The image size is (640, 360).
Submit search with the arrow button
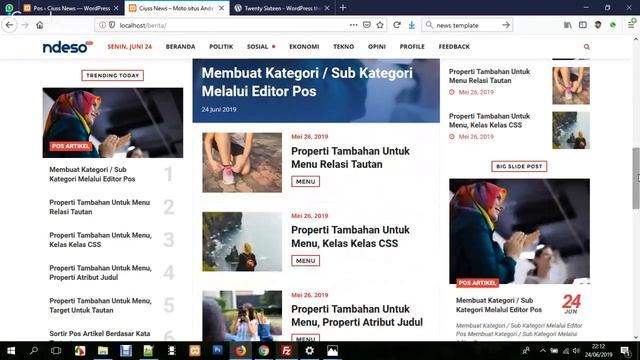click(x=506, y=25)
